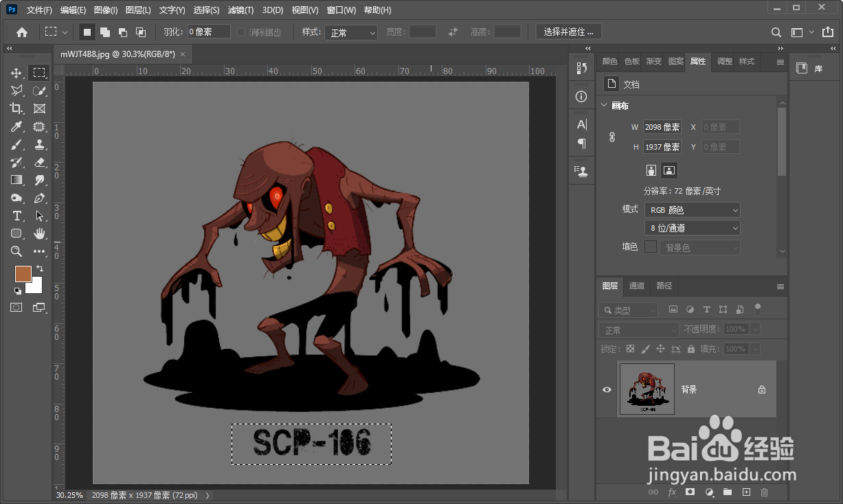The height and width of the screenshot is (504, 843).
Task: Select the Quick Selection tool
Action: (x=39, y=91)
